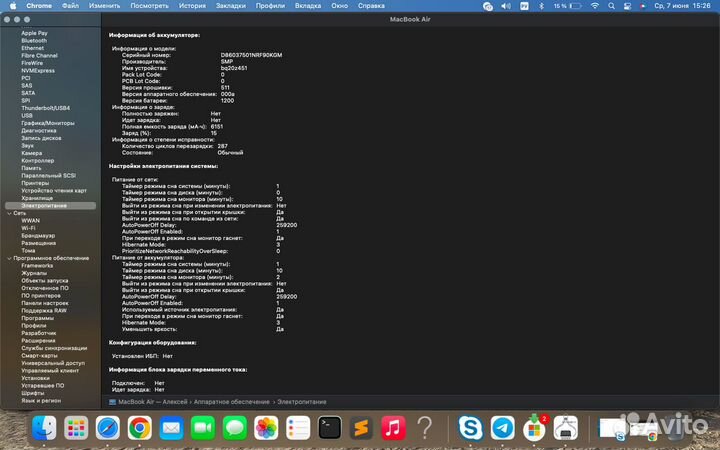Collapse the Сеть section in sidebar
720x450 pixels.
click(9, 214)
